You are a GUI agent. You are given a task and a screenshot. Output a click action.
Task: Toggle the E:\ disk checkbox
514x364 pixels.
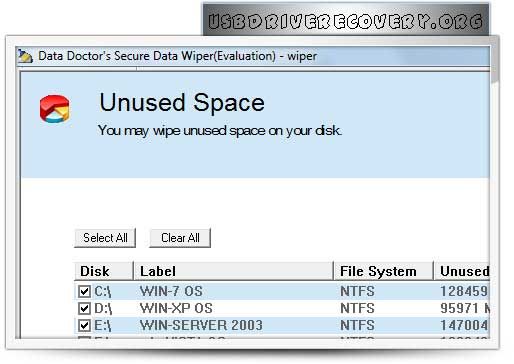pyautogui.click(x=84, y=325)
